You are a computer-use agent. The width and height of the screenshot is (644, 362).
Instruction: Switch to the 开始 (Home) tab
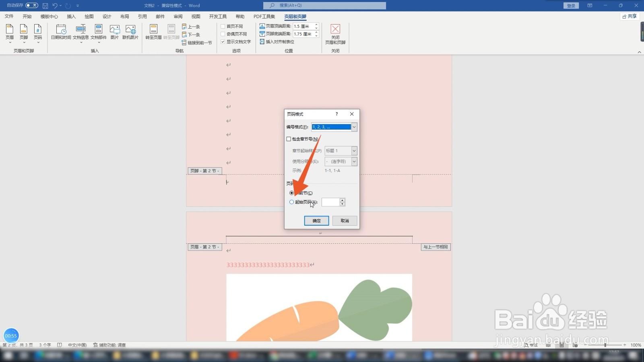pos(27,16)
